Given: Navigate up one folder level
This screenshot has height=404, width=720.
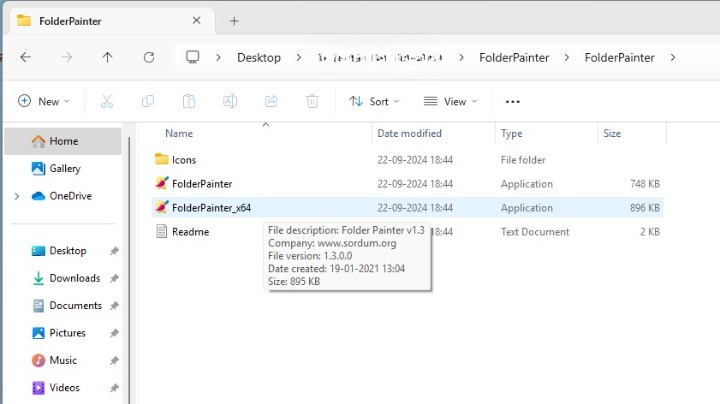Looking at the screenshot, I should coord(107,57).
